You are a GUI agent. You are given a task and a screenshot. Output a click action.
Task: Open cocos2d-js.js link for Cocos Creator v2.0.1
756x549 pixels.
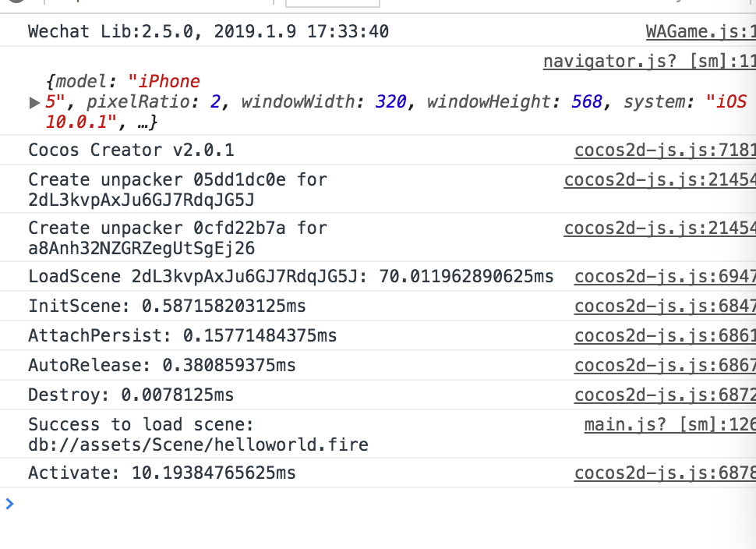coord(664,150)
